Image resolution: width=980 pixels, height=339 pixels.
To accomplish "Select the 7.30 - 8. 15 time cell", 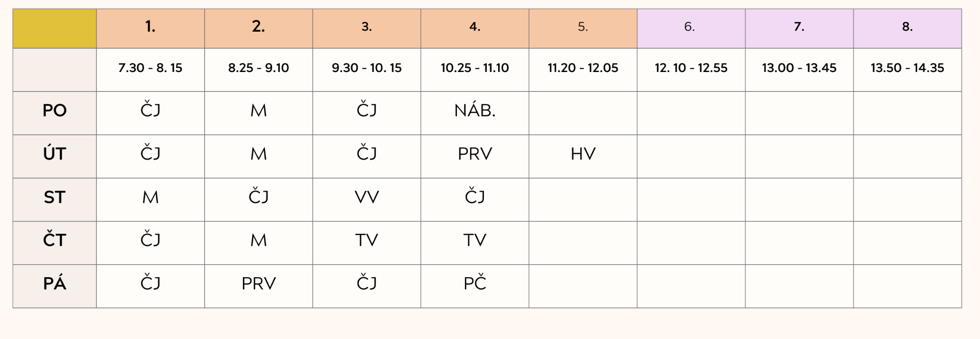I will pos(151,70).
